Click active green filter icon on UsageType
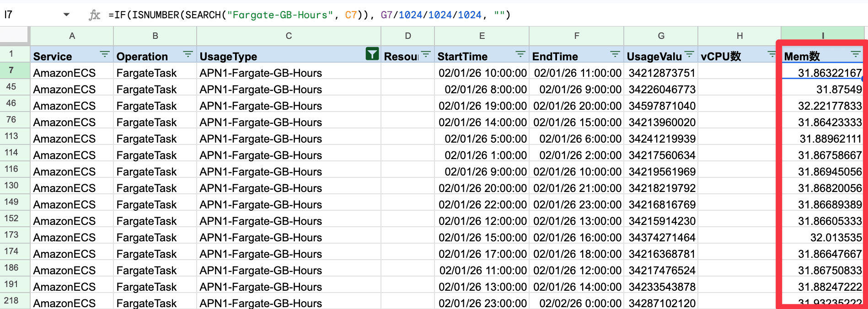The height and width of the screenshot is (309, 868). [372, 54]
